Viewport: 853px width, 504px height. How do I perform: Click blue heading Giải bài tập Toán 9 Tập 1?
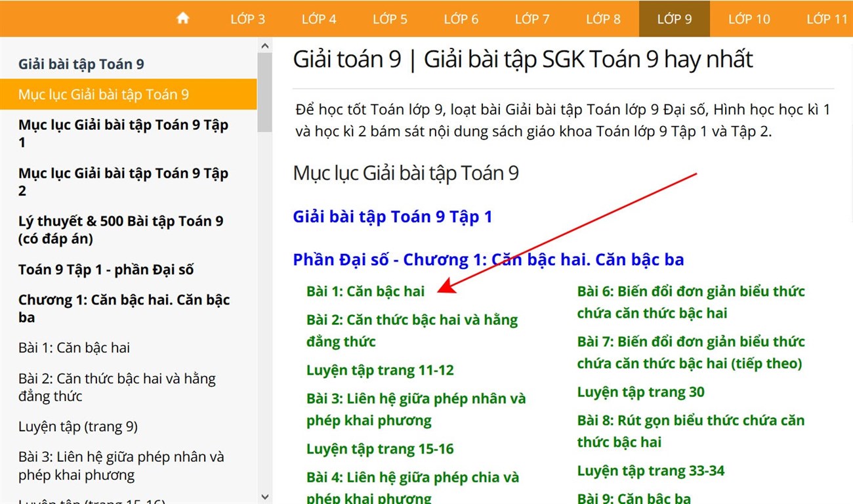tap(392, 217)
